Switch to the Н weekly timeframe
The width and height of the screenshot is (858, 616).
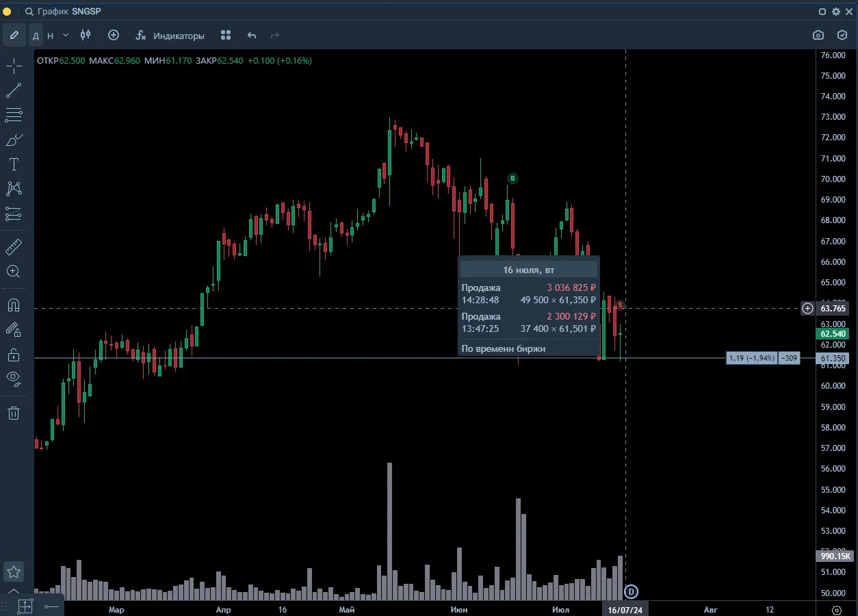[x=50, y=36]
